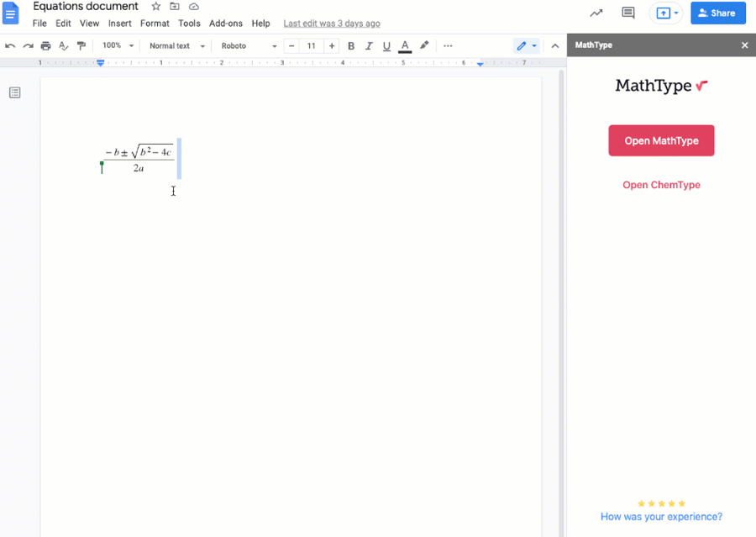Screen dimensions: 756x537
Task: Open the comment history icon
Action: [x=627, y=13]
